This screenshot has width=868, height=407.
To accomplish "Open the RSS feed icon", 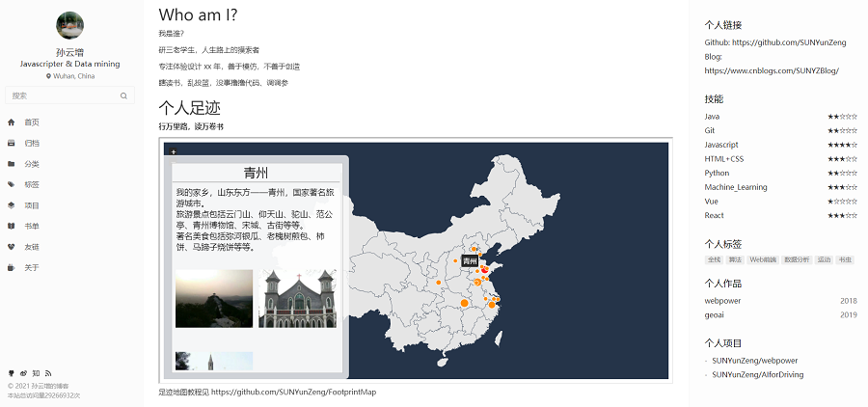I will pyautogui.click(x=48, y=373).
